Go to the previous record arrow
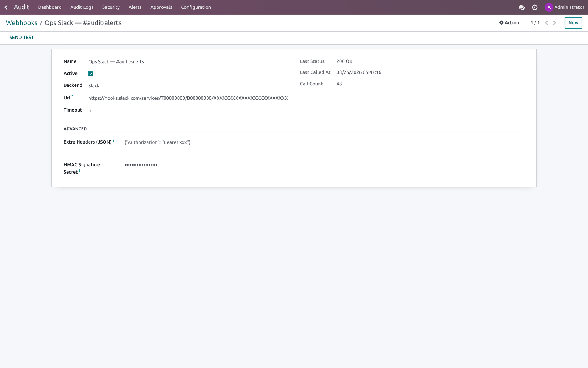 546,23
